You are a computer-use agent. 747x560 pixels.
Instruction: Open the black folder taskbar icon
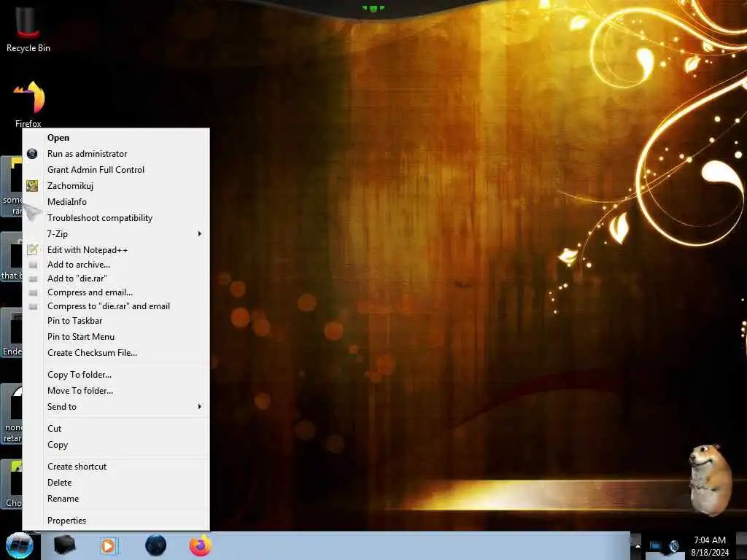click(x=64, y=545)
